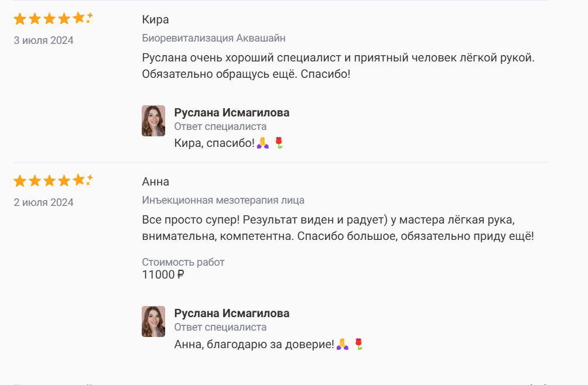
Task: Click the tulip emoji in reply to Кира
Action: click(x=280, y=143)
